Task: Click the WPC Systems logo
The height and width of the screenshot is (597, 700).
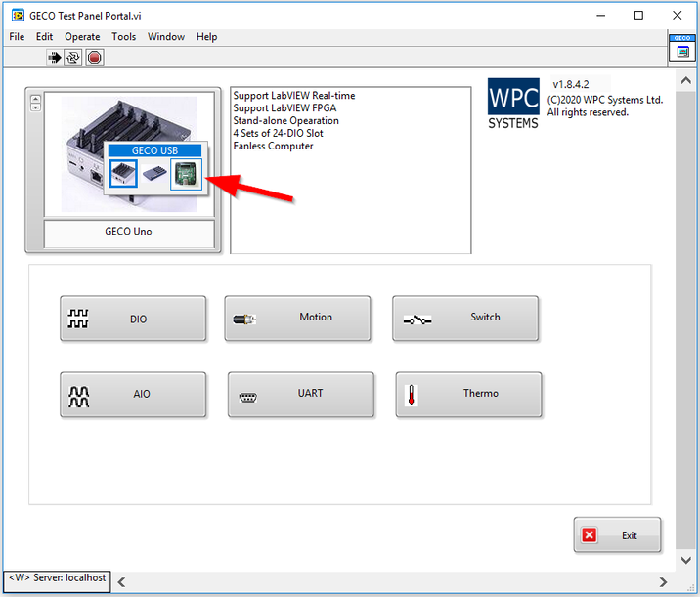Action: pos(513,105)
